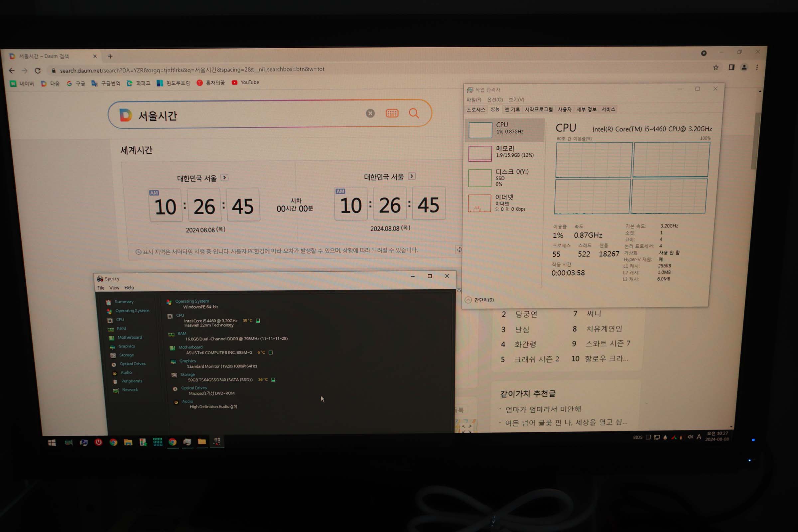Open the 다음 bookmark
Viewport: 798px width, 532px height.
pyautogui.click(x=50, y=83)
